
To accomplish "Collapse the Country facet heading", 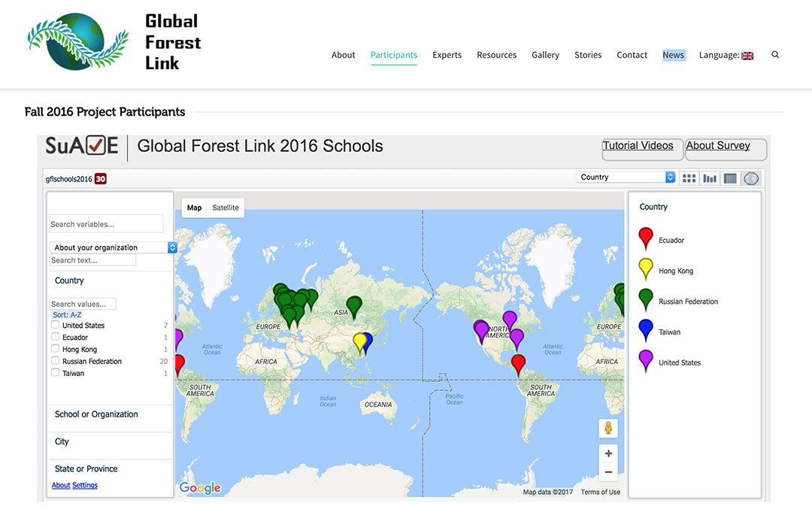I will (69, 280).
